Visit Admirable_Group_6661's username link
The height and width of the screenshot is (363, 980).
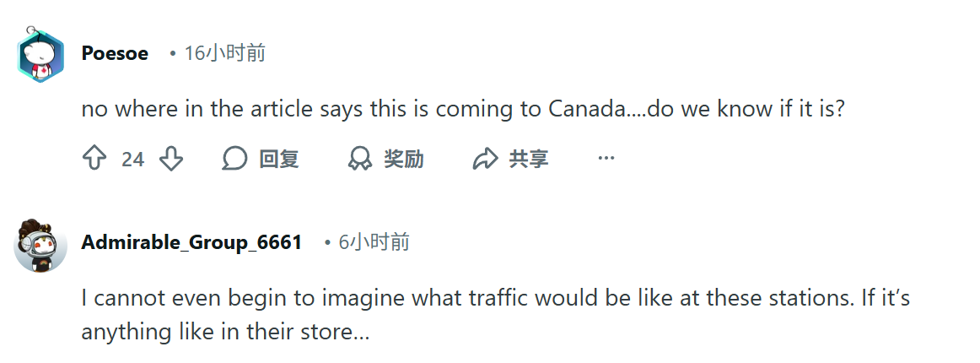(x=191, y=242)
